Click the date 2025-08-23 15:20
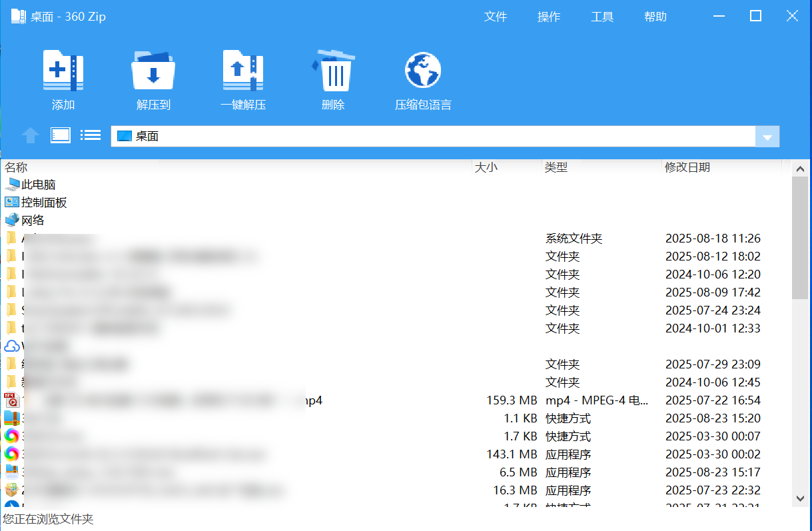 click(x=713, y=418)
